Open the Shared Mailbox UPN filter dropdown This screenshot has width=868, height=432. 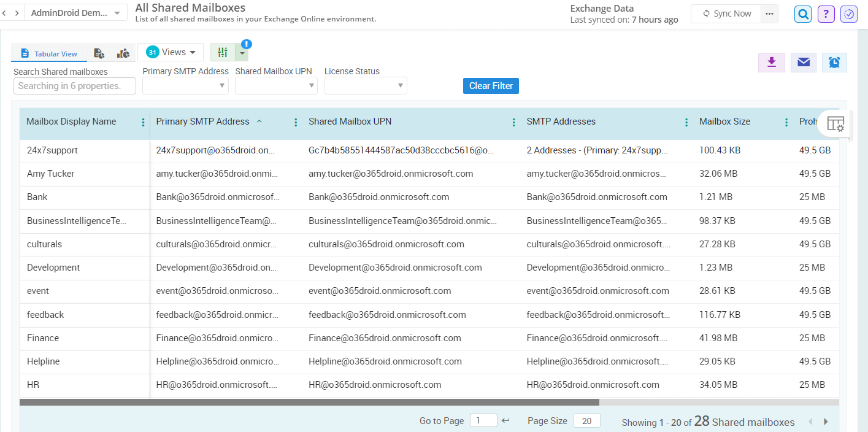pos(276,86)
